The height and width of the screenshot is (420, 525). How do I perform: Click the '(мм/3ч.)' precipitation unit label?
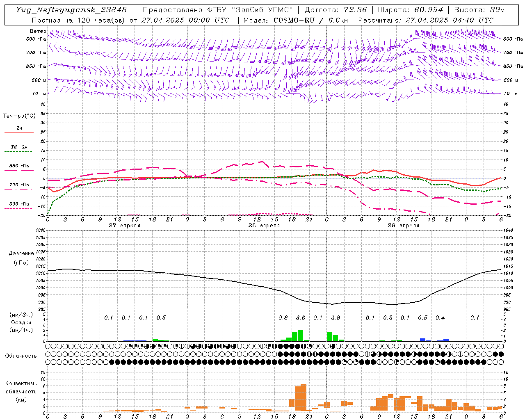(x=21, y=315)
